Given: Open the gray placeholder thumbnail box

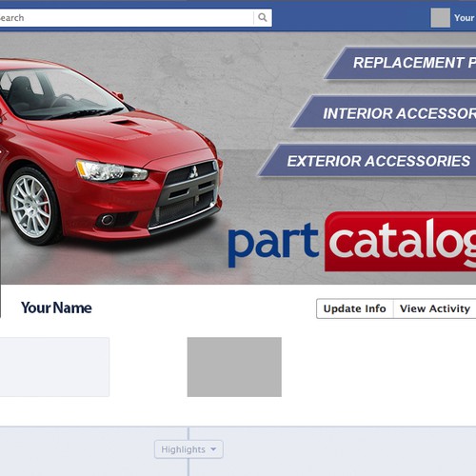Looking at the screenshot, I should [x=234, y=367].
